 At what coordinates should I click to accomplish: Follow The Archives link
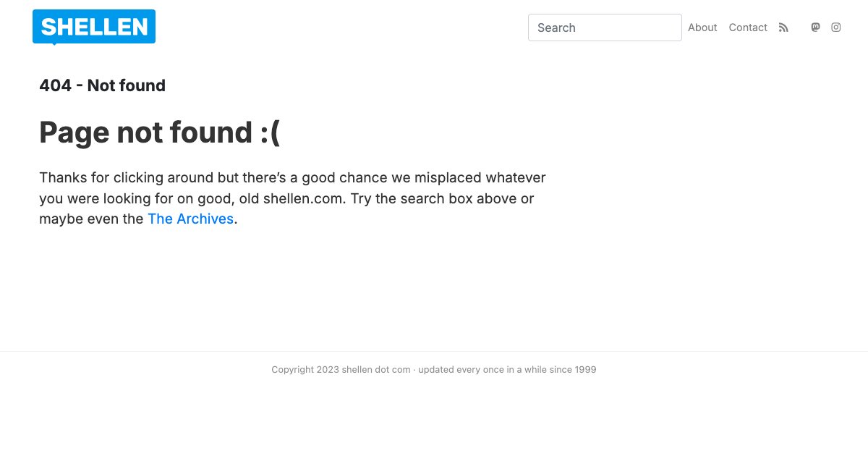pos(190,219)
